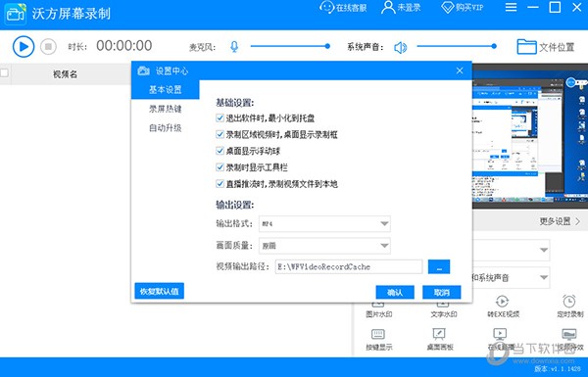588x377 pixels.
Task: Toggle 桌面显示浮动球 checkbox
Action: pyautogui.click(x=220, y=151)
